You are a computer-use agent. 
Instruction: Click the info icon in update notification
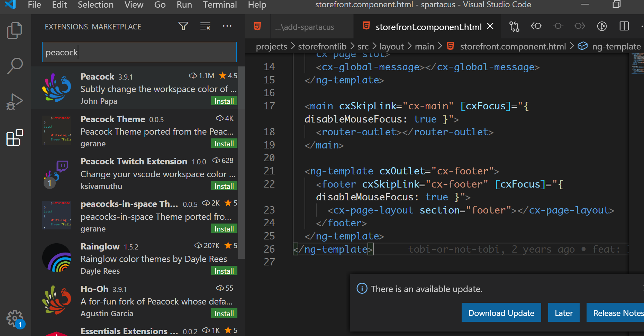pos(362,288)
